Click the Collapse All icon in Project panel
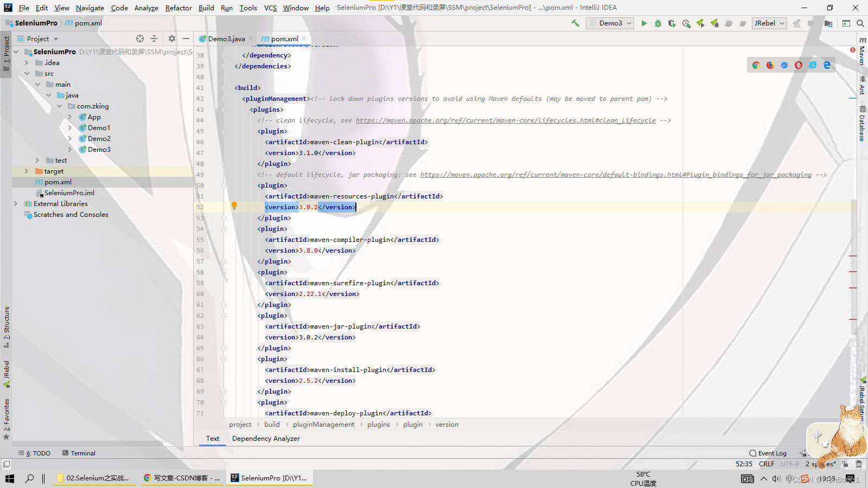The height and width of the screenshot is (488, 868). 154,38
